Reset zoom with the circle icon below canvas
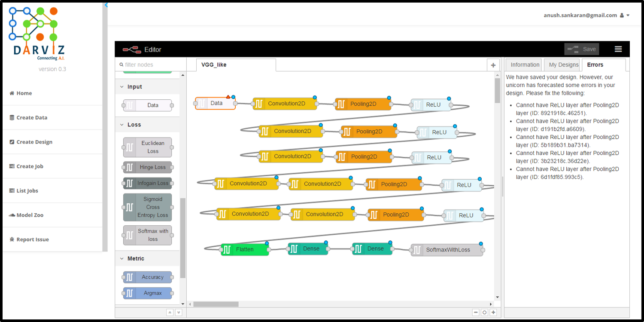 coord(484,313)
